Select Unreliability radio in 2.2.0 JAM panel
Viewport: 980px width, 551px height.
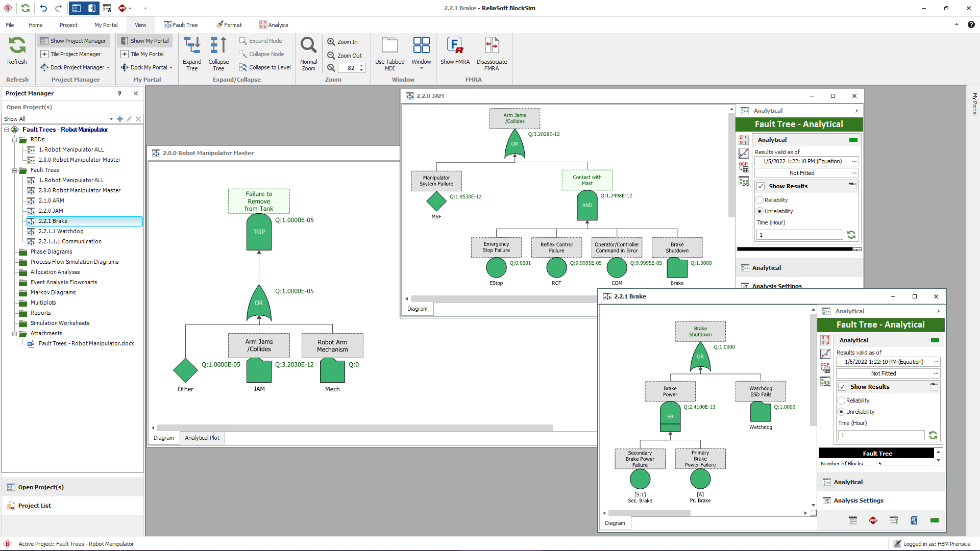point(760,211)
